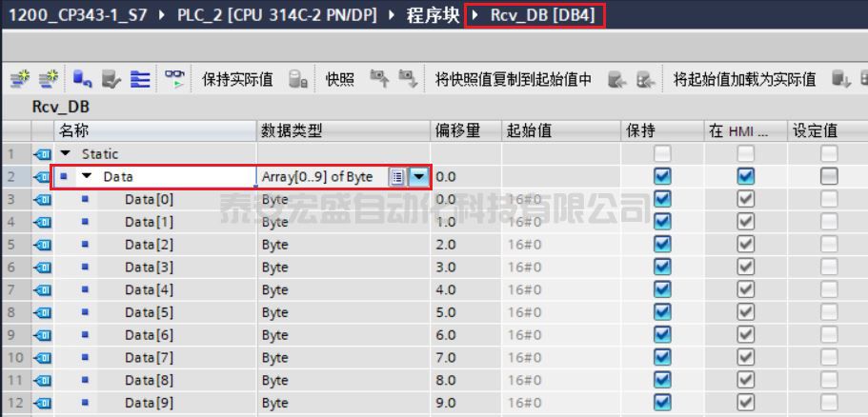Click the 将快照值复制到起始值中 button

point(514,80)
